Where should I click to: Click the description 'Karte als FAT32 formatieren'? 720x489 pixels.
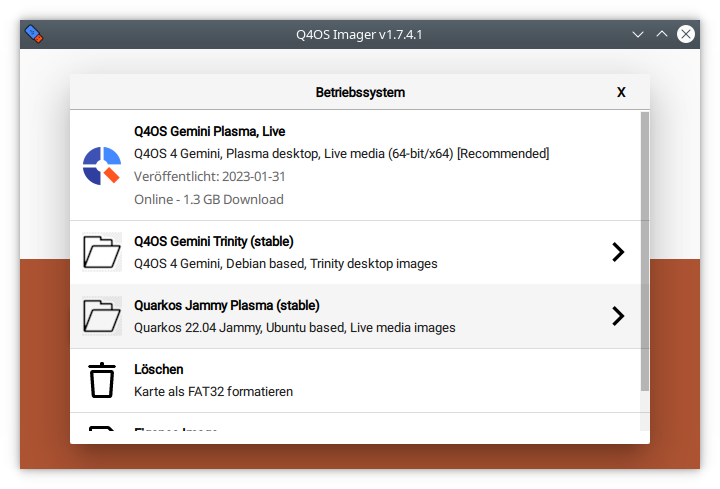(x=214, y=392)
